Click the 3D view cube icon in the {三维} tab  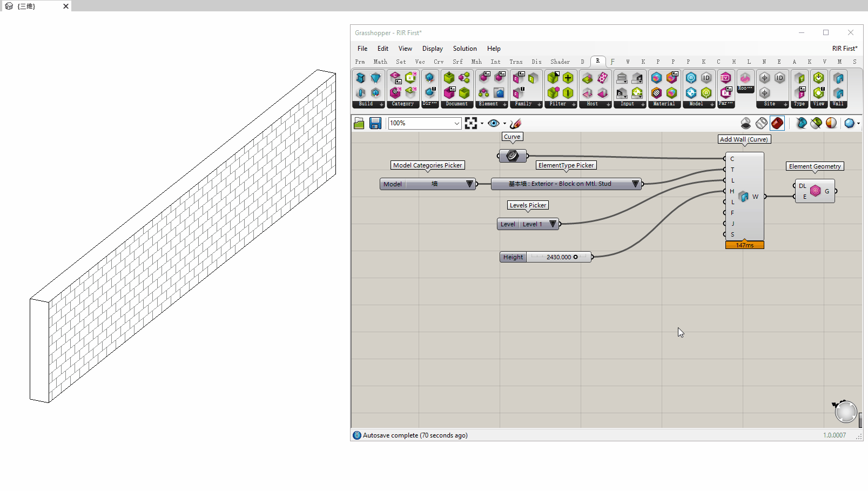pos(9,6)
